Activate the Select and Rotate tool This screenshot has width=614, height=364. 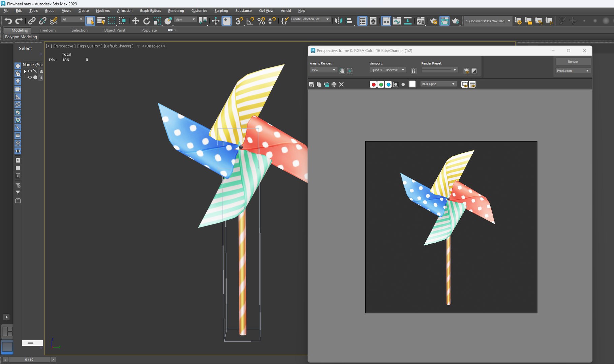[x=146, y=21]
